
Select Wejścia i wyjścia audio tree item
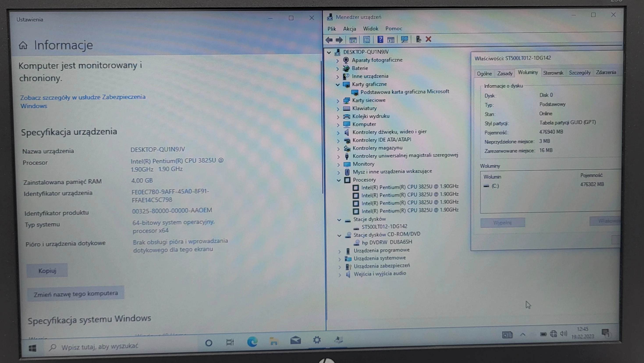coord(380,273)
